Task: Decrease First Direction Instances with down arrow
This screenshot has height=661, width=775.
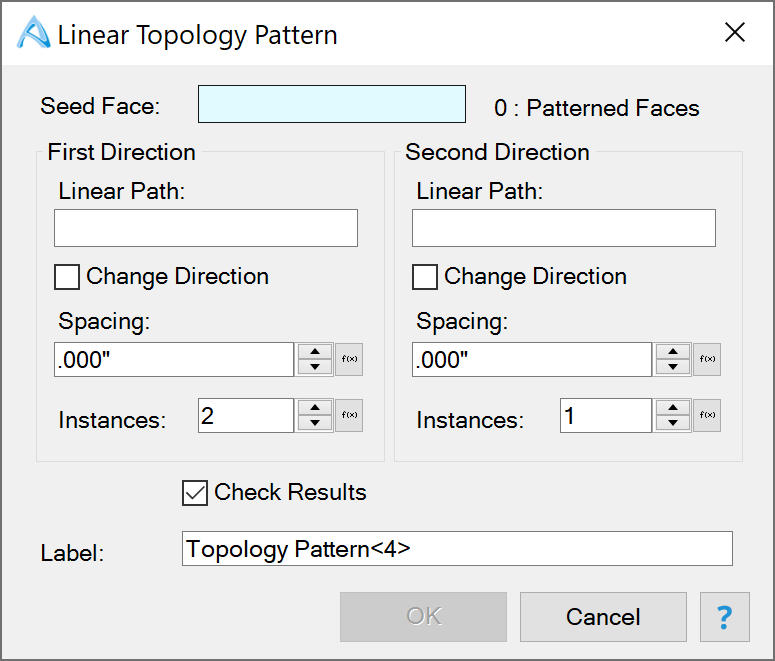Action: [315, 424]
